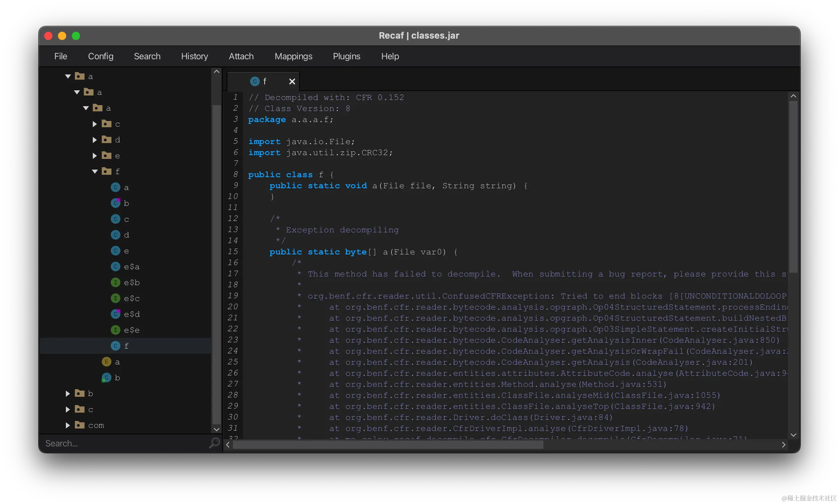Click the interface icon for e$b
Image resolution: width=839 pixels, height=504 pixels.
pos(116,282)
